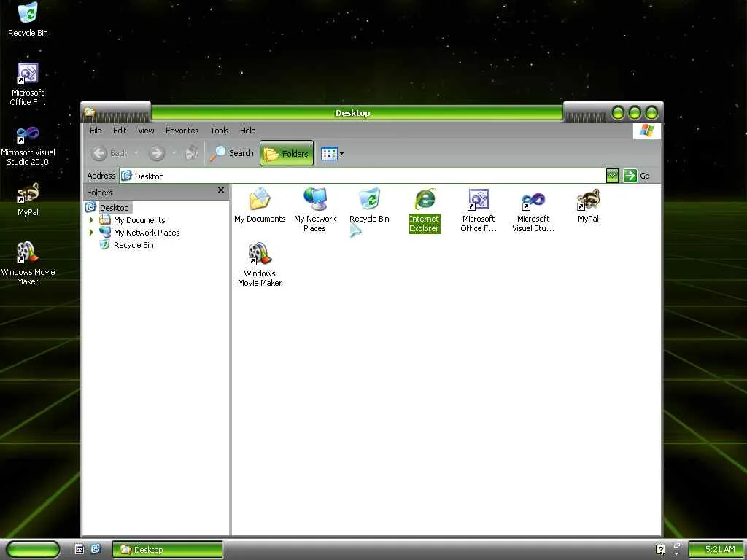Click the Go button
Viewport: 747px width, 560px height.
[637, 176]
